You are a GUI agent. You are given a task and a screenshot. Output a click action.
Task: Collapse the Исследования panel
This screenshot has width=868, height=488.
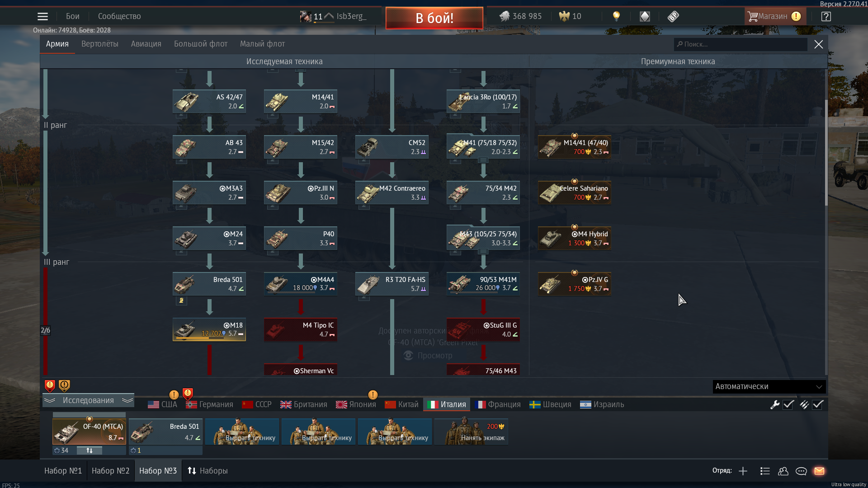pyautogui.click(x=88, y=400)
